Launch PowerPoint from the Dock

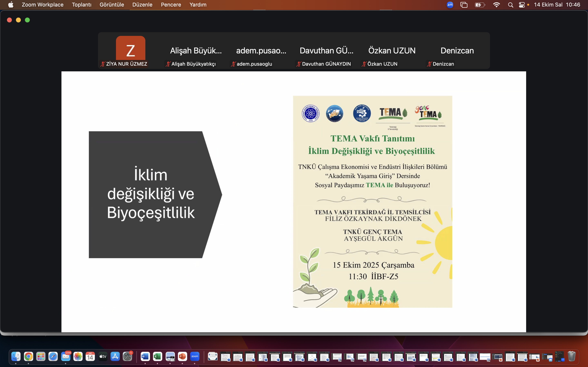182,356
